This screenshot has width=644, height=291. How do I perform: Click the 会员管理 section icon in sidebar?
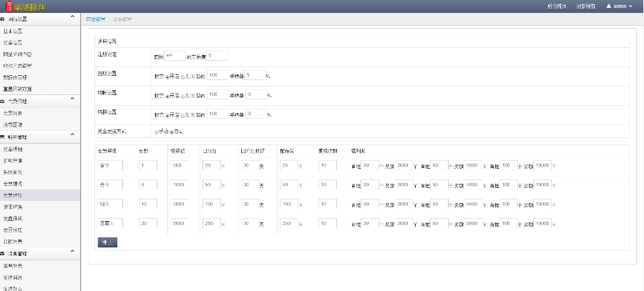point(2,101)
